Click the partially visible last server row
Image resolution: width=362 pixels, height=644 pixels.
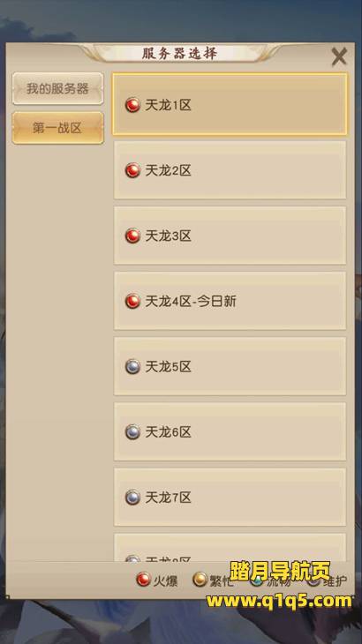tap(230, 548)
